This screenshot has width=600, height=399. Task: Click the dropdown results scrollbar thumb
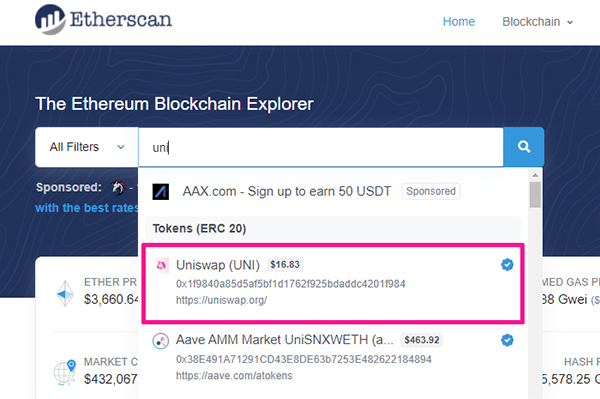pos(535,195)
